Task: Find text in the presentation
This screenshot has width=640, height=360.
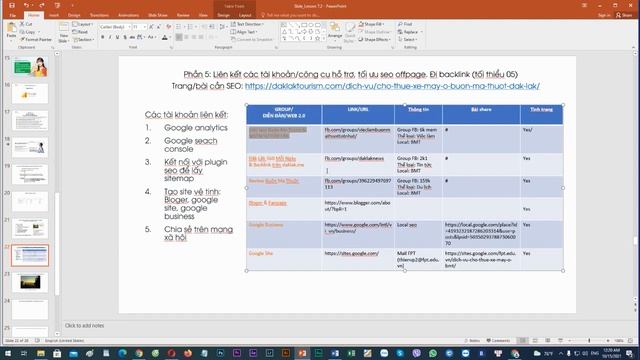Action: [x=405, y=24]
